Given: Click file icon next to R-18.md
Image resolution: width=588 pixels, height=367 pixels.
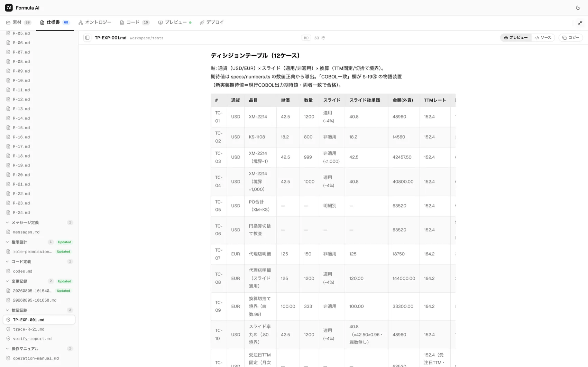Looking at the screenshot, I should click(x=8, y=156).
